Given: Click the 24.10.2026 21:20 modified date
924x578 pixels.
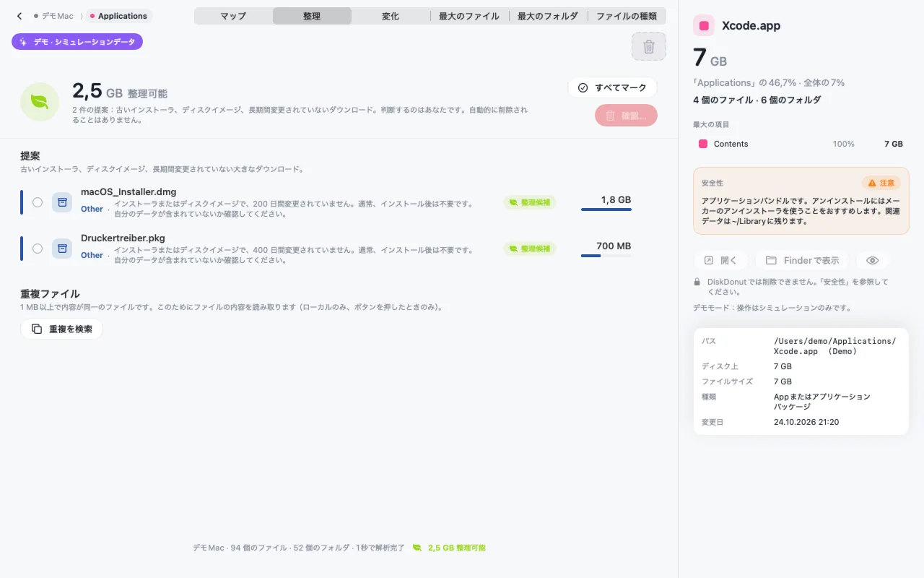Looking at the screenshot, I should pos(806,422).
